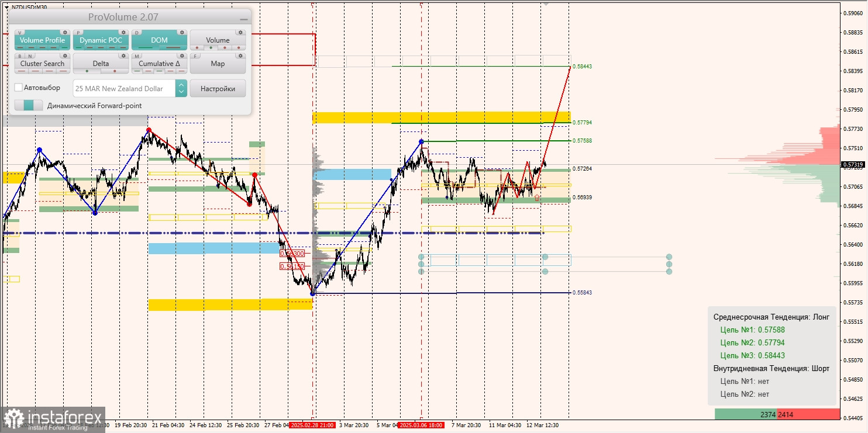Toggle the red-line segment under DOM button

click(x=173, y=47)
